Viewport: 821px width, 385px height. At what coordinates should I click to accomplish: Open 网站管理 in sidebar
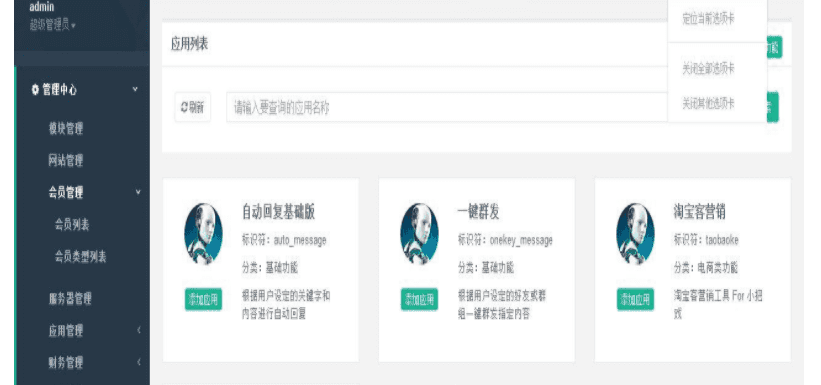click(66, 160)
